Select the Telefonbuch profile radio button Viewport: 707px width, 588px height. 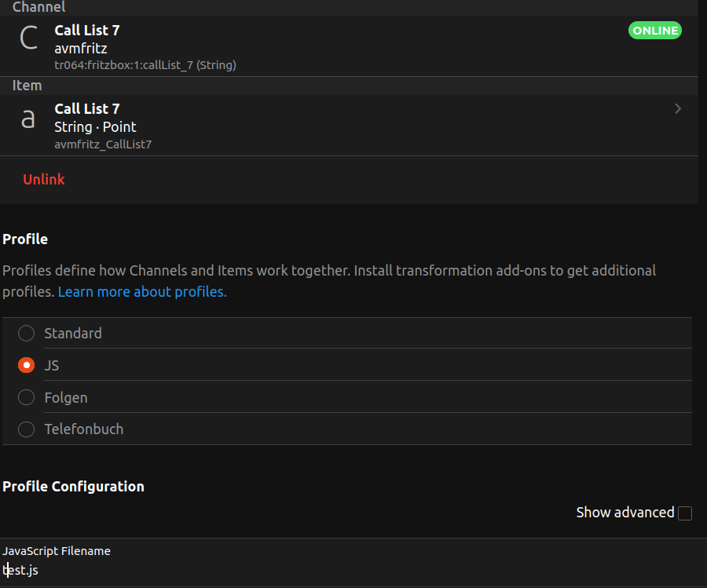pos(26,429)
